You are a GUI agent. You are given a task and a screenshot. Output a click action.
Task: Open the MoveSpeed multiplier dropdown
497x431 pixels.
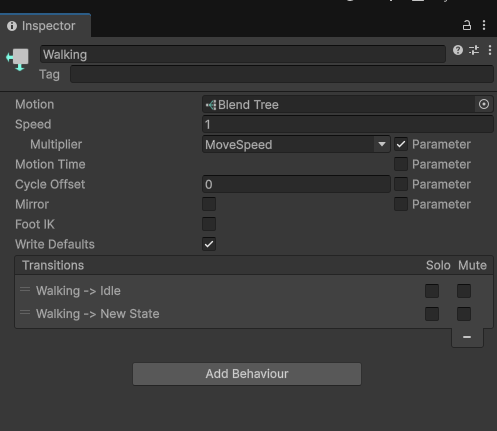click(296, 144)
